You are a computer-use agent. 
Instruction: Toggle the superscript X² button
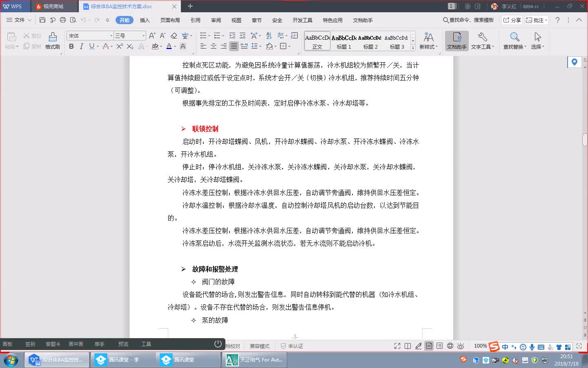119,46
